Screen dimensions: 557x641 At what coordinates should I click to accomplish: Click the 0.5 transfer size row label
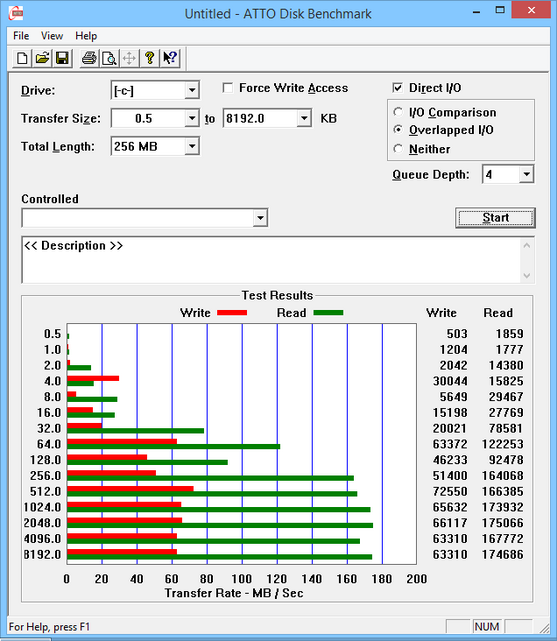point(52,334)
